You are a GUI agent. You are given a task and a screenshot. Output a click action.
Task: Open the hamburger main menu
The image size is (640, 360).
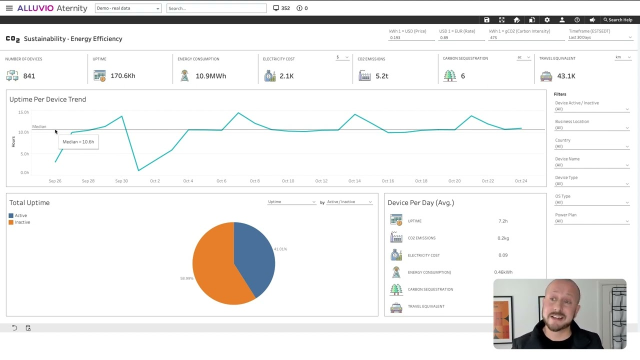click(x=9, y=8)
